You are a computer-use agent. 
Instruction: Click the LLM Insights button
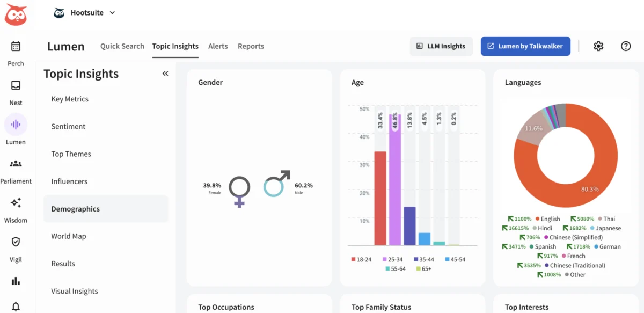pos(441,46)
